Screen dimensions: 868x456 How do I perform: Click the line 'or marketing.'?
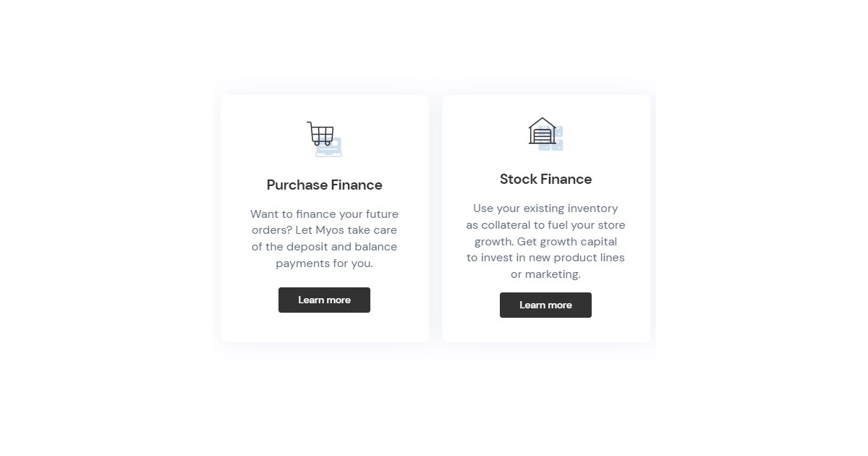click(545, 274)
